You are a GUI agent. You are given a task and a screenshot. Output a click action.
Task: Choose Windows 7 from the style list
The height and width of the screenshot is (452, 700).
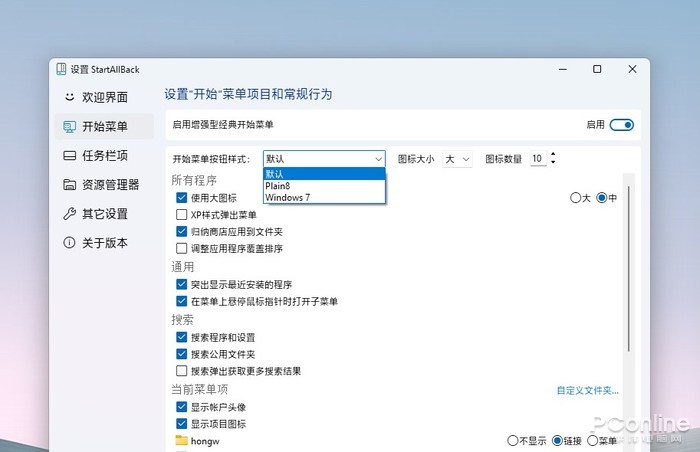(x=324, y=197)
